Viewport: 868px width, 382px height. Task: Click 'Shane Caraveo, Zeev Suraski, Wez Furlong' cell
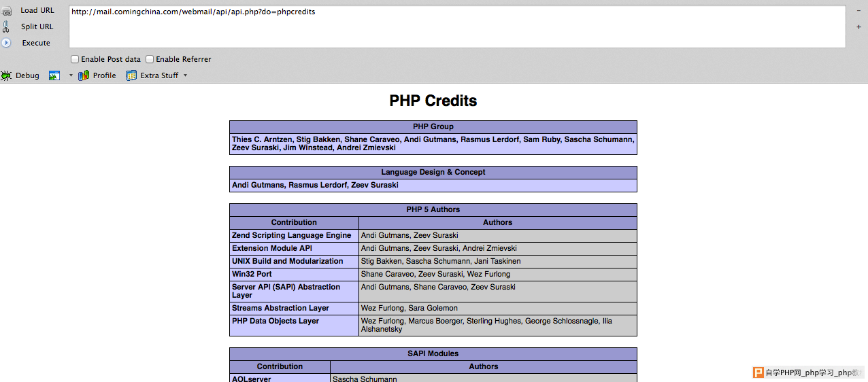[498, 275]
